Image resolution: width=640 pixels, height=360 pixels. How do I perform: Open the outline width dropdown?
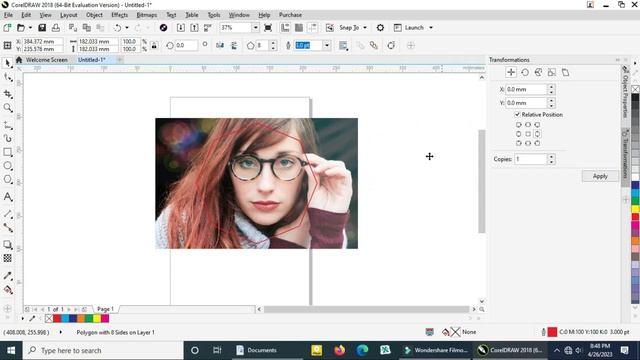click(x=327, y=45)
